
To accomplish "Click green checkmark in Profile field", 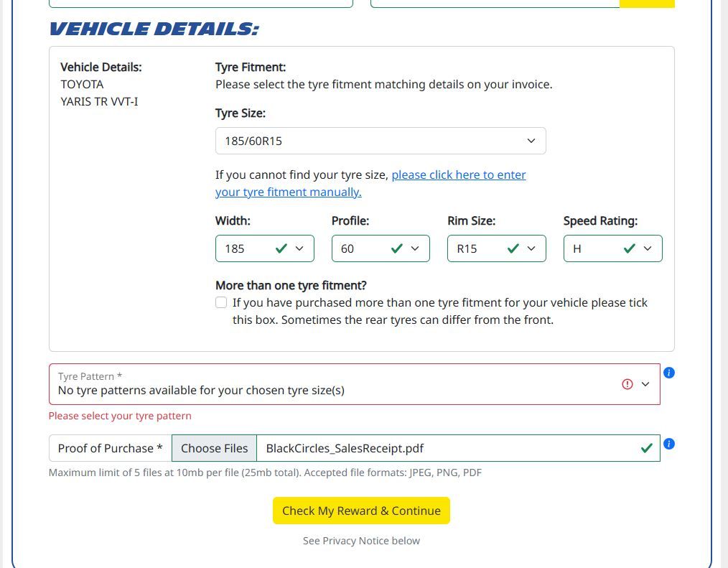I will click(x=397, y=248).
